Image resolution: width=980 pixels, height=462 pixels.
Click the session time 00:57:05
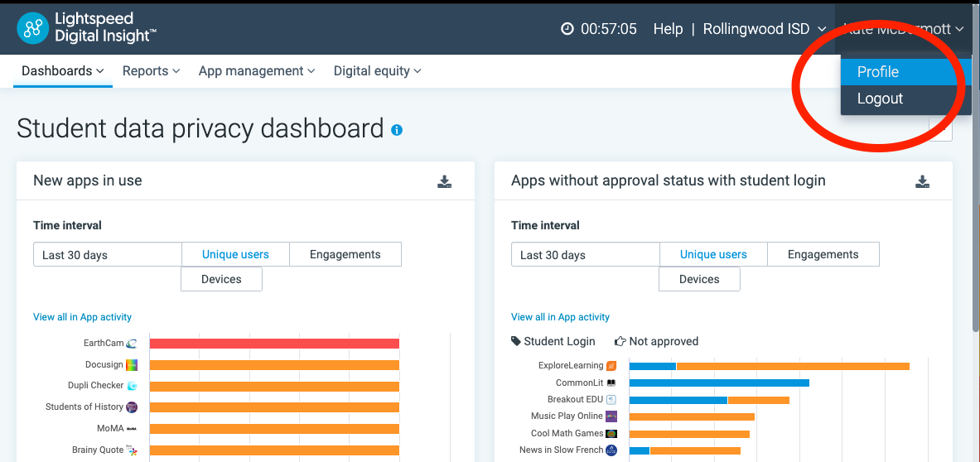tap(609, 29)
